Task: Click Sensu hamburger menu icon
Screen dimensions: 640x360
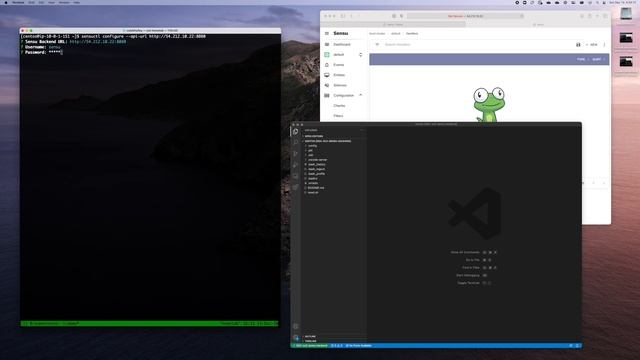Action: click(x=327, y=33)
